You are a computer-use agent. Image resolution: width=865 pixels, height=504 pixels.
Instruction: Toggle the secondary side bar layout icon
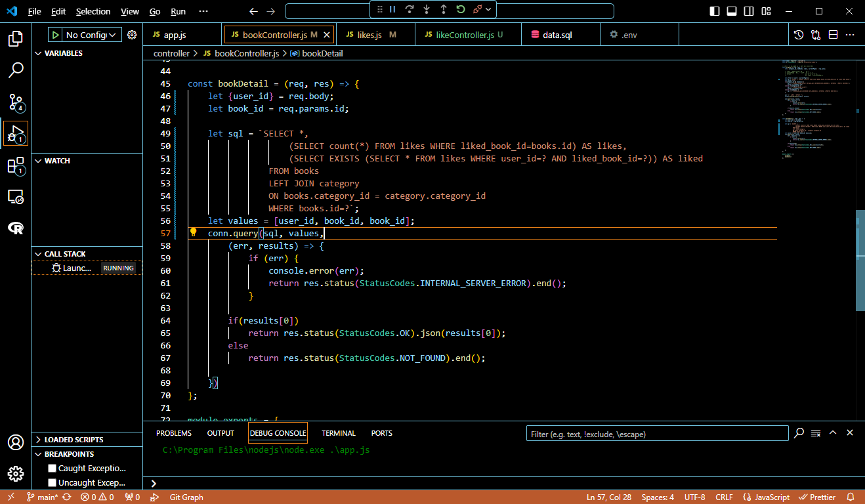pyautogui.click(x=749, y=11)
